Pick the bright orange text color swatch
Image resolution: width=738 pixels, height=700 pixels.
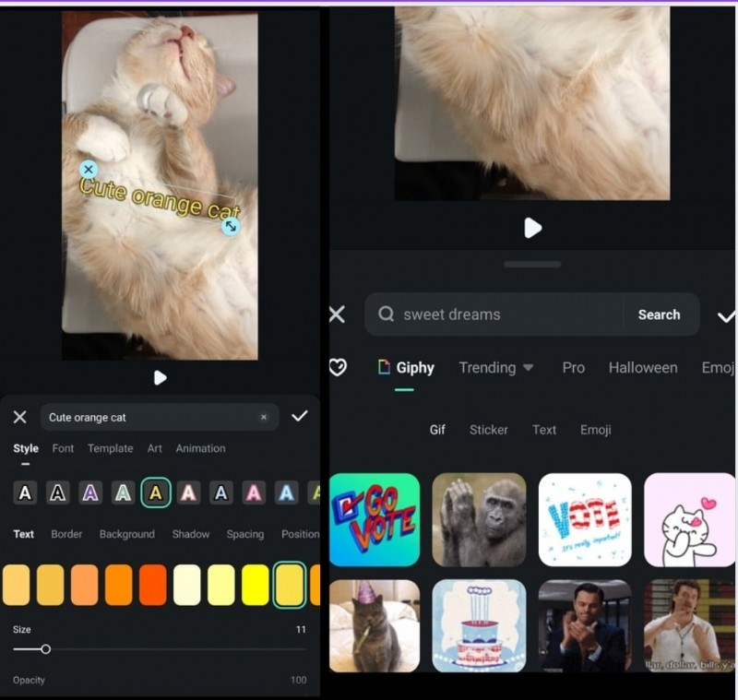coord(121,585)
